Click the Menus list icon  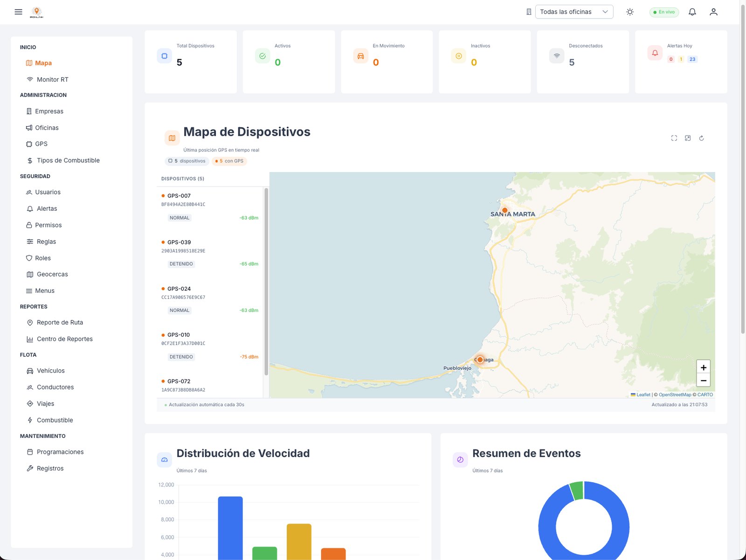point(29,291)
